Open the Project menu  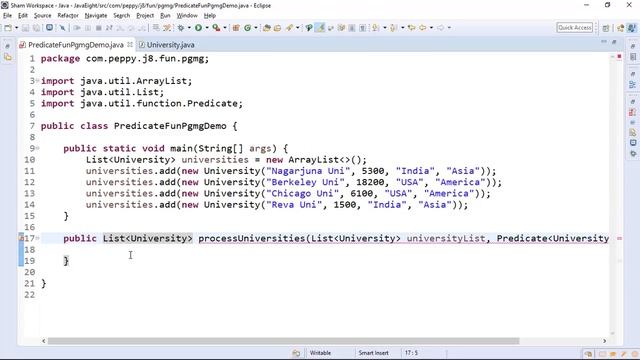pos(145,16)
